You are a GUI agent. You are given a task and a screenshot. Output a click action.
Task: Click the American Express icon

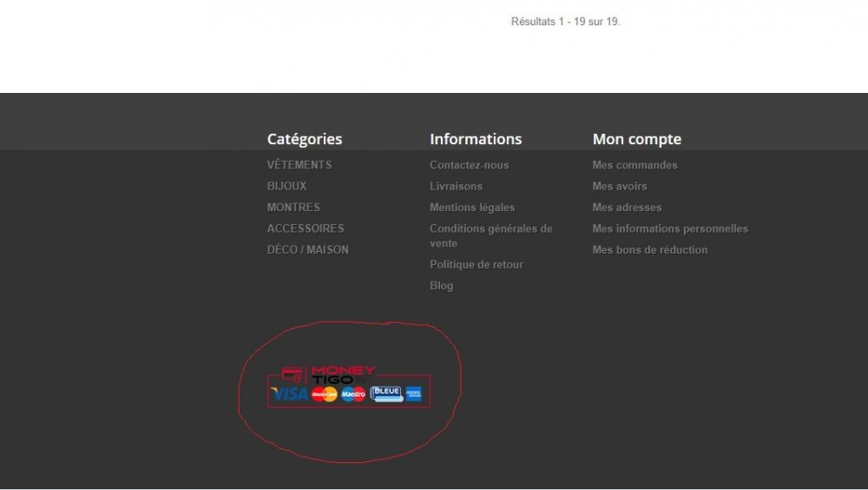tap(413, 394)
